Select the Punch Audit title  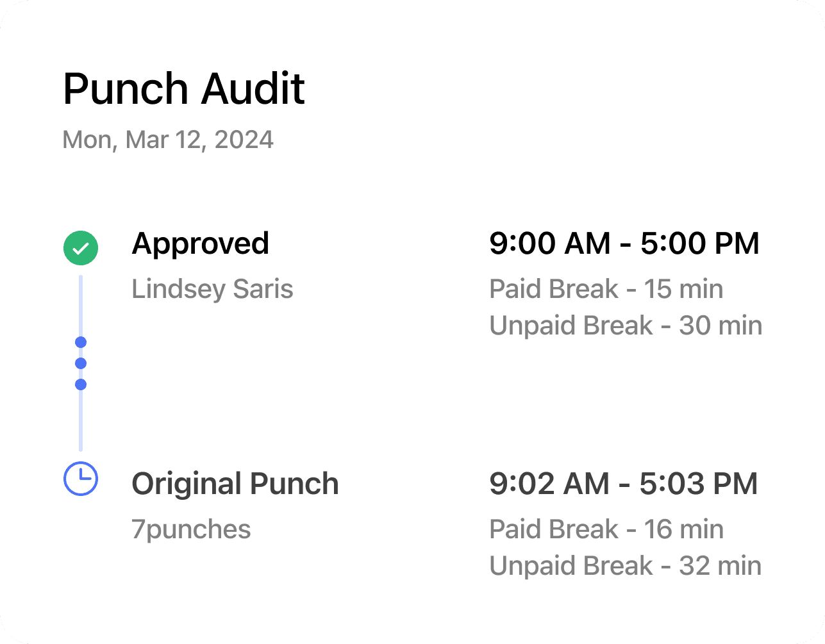pos(183,88)
